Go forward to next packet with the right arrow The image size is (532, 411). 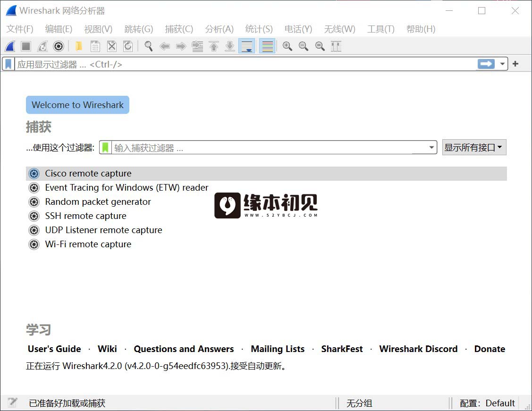(x=181, y=46)
